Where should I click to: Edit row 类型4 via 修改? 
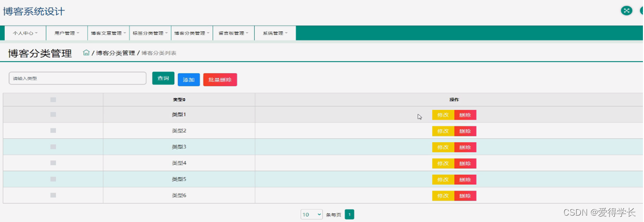point(443,164)
